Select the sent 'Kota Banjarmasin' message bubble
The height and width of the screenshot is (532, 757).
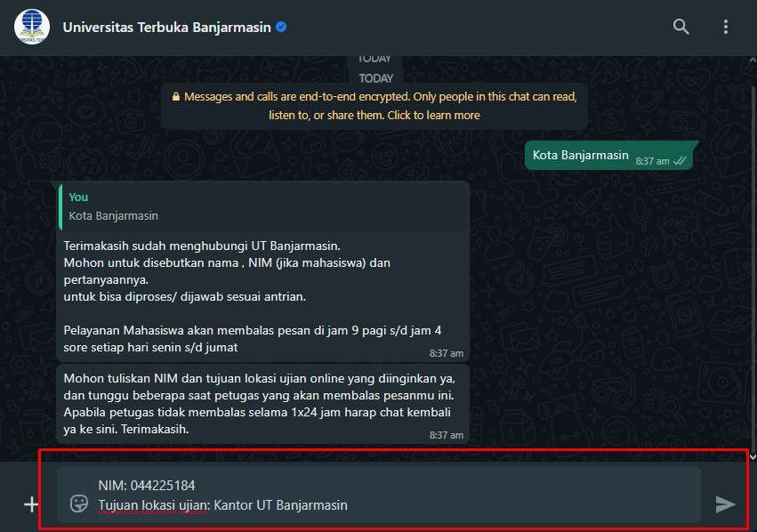pos(608,156)
